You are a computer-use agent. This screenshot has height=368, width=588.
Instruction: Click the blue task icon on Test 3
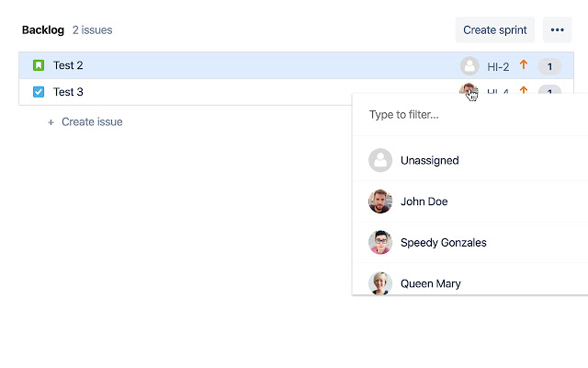coord(39,92)
